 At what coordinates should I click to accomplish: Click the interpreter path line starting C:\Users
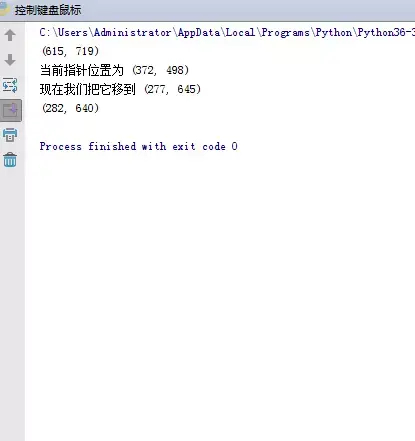click(x=227, y=33)
